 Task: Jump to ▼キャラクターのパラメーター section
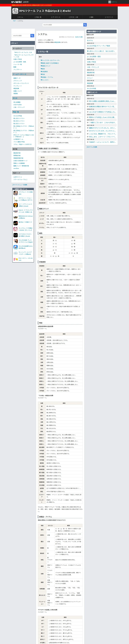(x=50, y=60)
